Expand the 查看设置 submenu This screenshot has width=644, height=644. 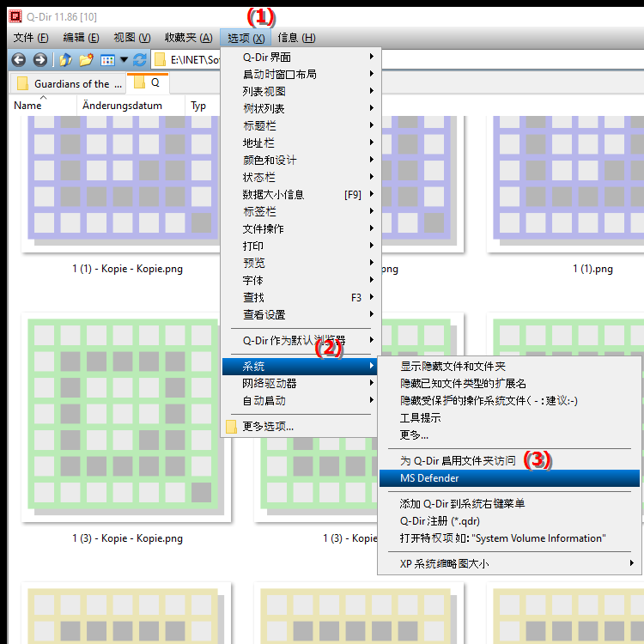pos(300,314)
